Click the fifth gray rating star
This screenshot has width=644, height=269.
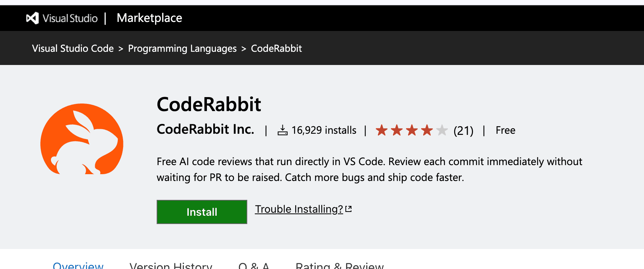coord(442,130)
